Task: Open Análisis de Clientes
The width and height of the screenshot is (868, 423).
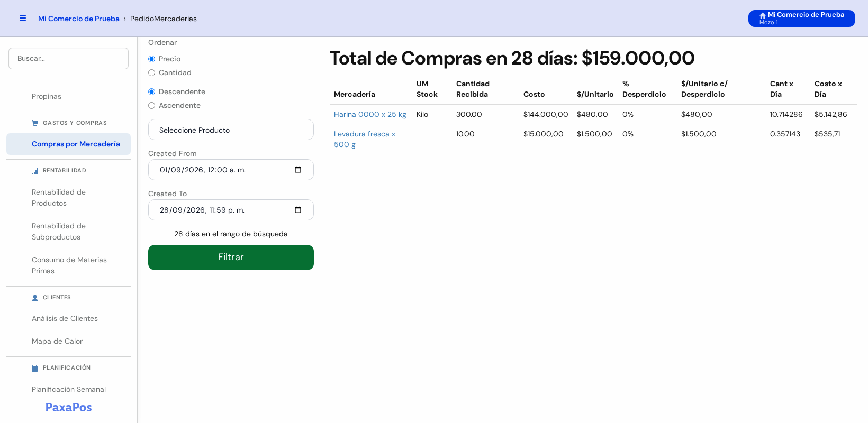Action: pyautogui.click(x=68, y=318)
